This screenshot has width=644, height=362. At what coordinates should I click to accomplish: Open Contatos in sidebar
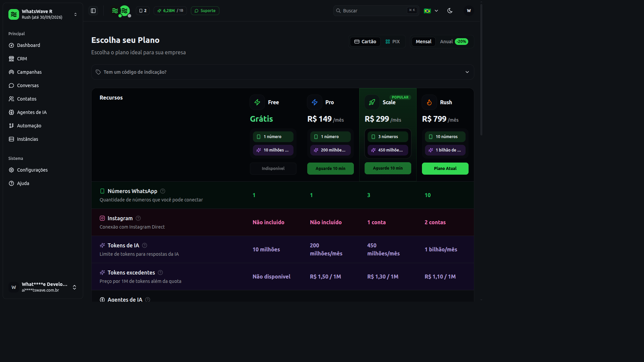tap(43, 99)
